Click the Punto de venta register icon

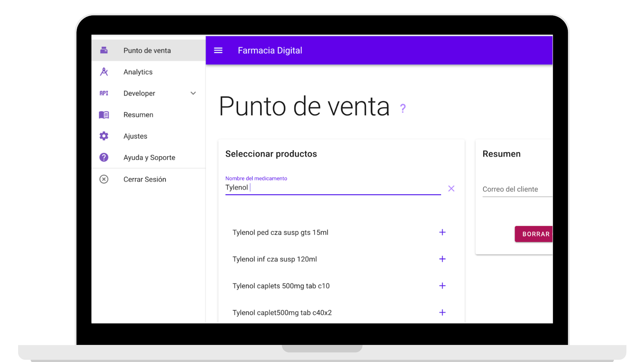(x=104, y=50)
